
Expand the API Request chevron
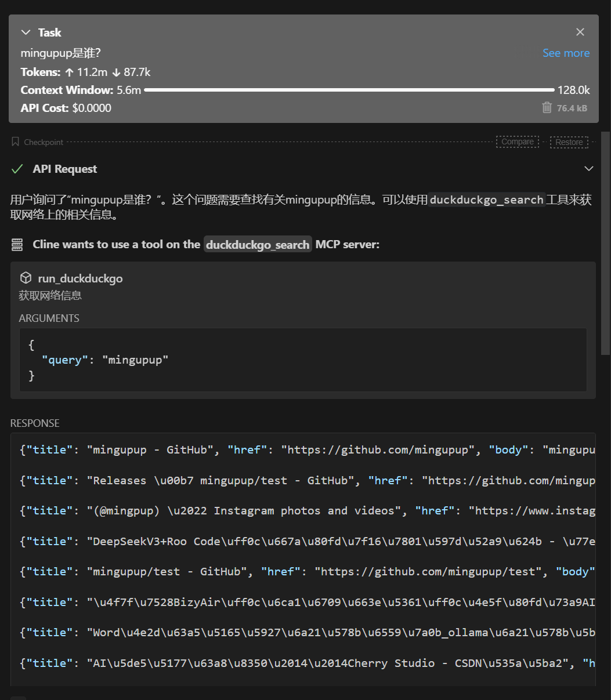(x=589, y=169)
